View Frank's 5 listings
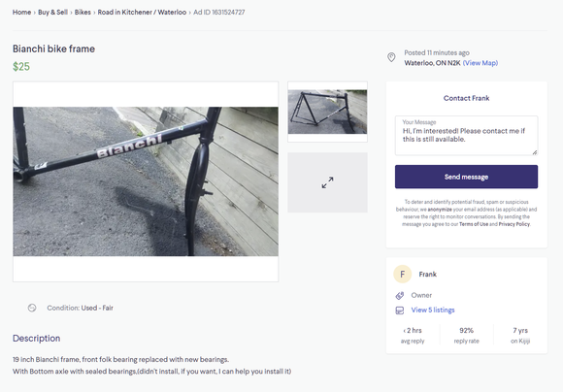Screen dimensions: 563x392 click(x=433, y=310)
